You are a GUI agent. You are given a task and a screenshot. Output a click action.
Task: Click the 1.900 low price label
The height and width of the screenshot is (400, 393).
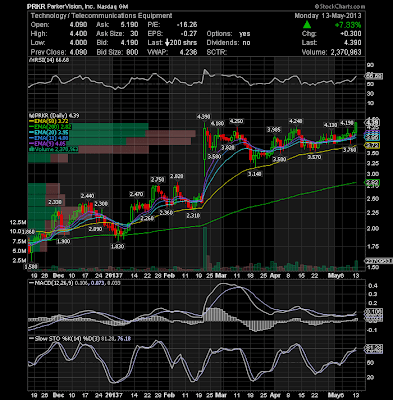click(x=63, y=241)
